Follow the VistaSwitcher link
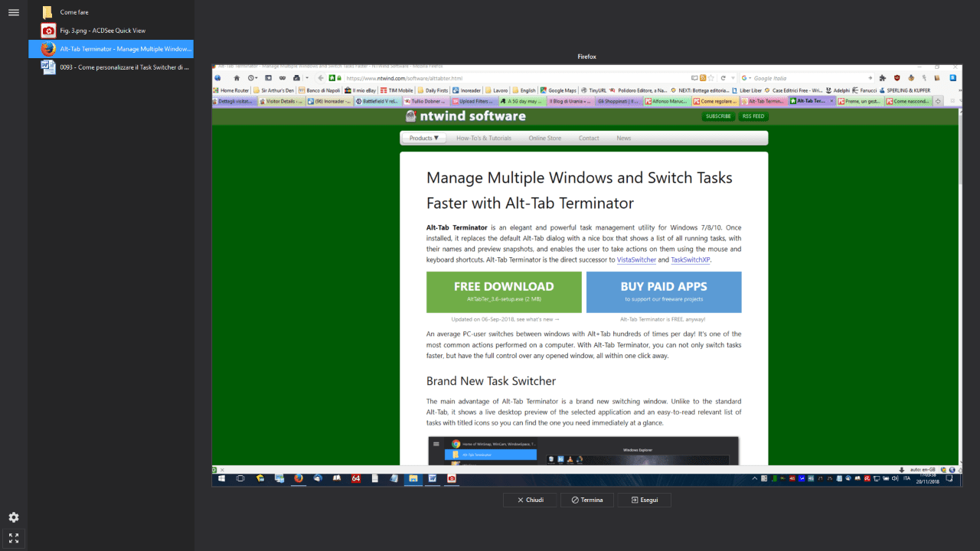 click(636, 260)
